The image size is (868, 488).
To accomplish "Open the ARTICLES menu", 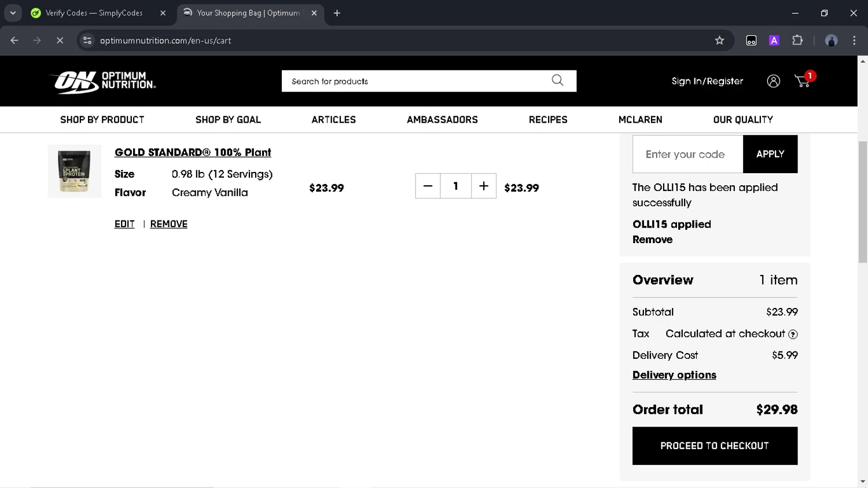I will (334, 120).
